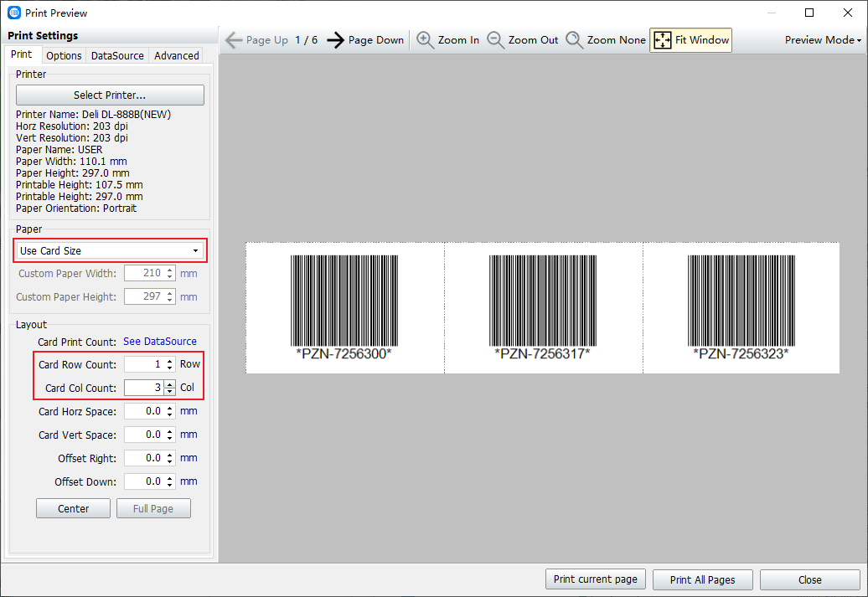This screenshot has height=597, width=868.
Task: Increase Card Col Count with up arrow
Action: [170, 384]
